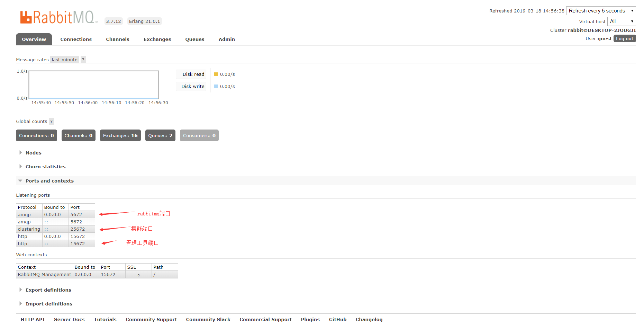Open the Community Support link
Viewport: 644px width, 329px height.
click(151, 319)
